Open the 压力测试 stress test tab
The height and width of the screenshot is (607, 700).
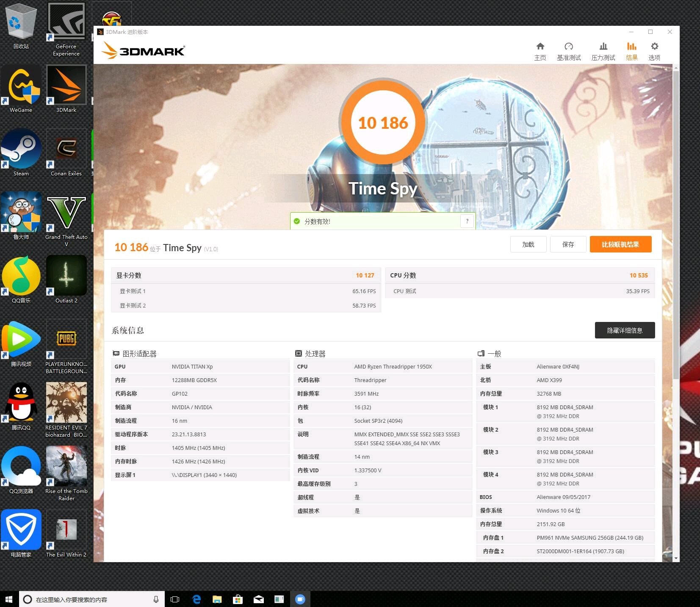tap(603, 51)
